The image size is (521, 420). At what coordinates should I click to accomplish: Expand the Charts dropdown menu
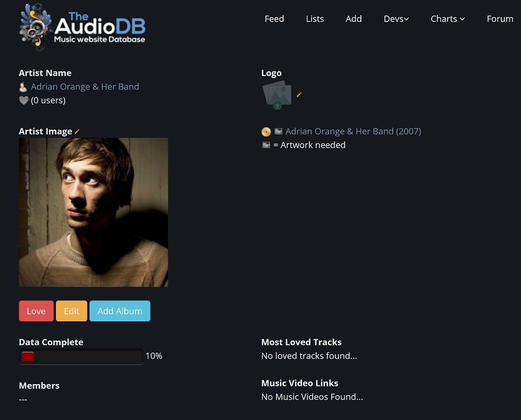[448, 19]
